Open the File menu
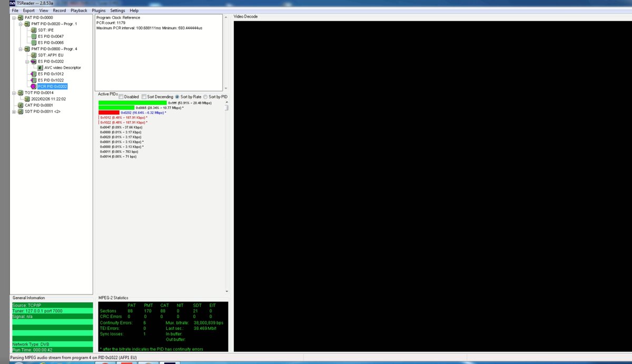 pyautogui.click(x=15, y=11)
